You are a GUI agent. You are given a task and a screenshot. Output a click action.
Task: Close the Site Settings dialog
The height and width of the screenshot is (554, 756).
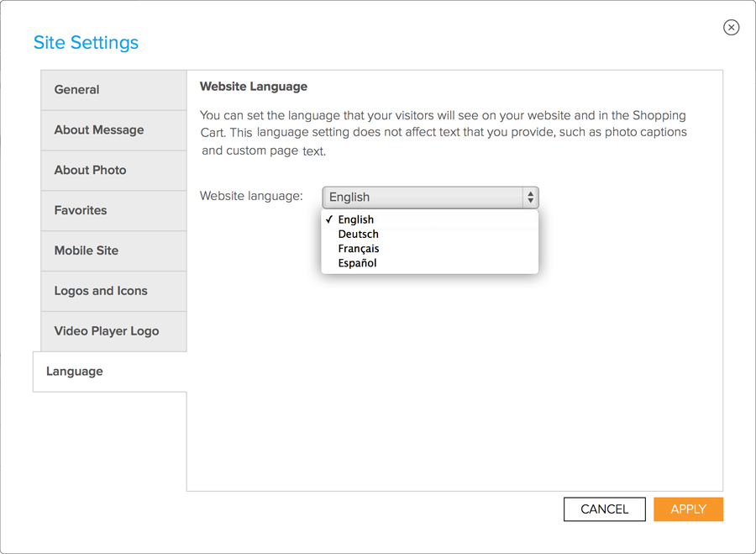point(731,28)
